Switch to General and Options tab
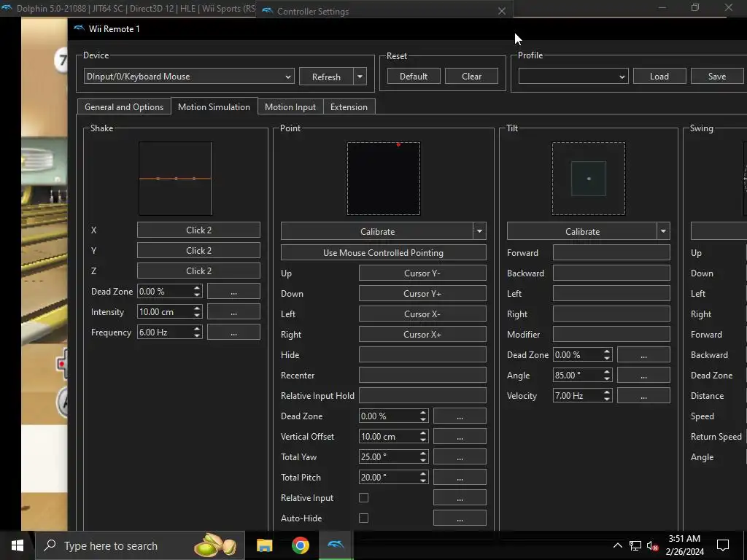The width and height of the screenshot is (747, 560). pyautogui.click(x=124, y=106)
